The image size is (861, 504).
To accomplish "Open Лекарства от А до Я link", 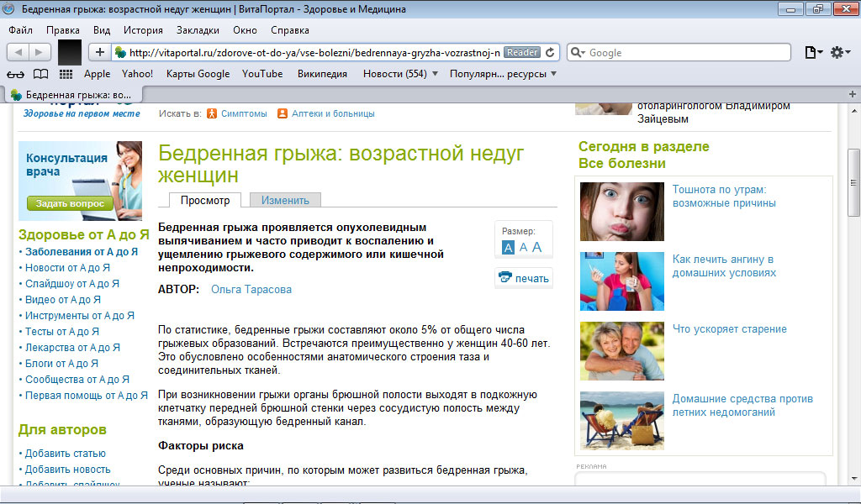I will (72, 347).
